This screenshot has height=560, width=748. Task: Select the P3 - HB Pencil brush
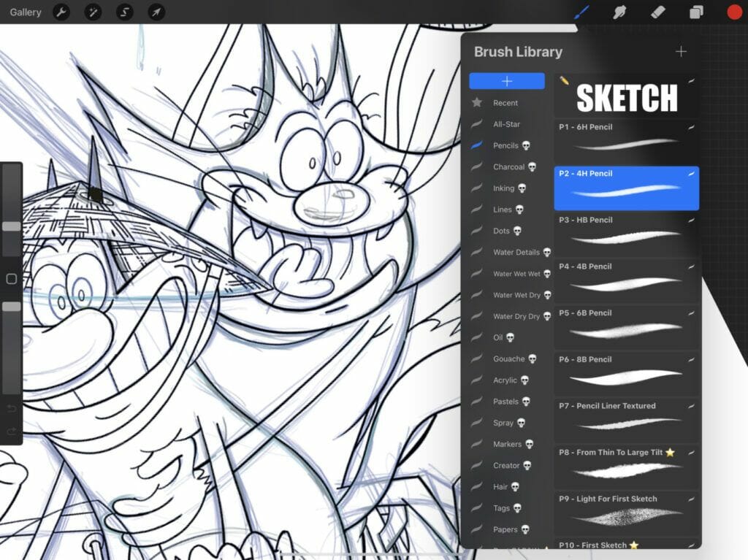coord(626,234)
